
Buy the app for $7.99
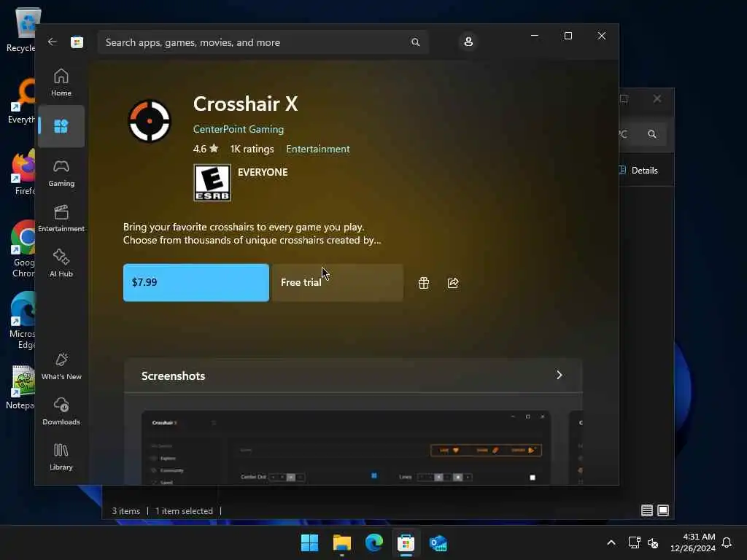pyautogui.click(x=196, y=282)
